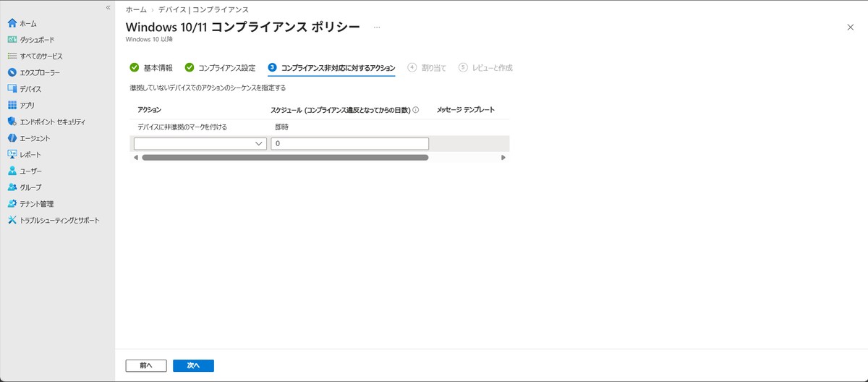Open エンドポイント セキュリティ label in sidebar
Screen dimensions: 868x382
[52, 122]
